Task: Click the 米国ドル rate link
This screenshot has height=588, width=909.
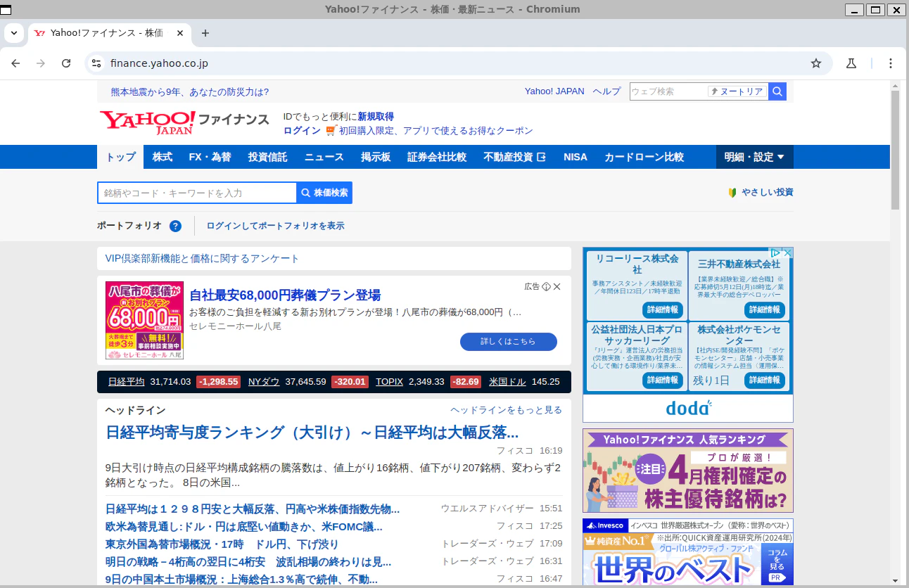Action: (507, 382)
